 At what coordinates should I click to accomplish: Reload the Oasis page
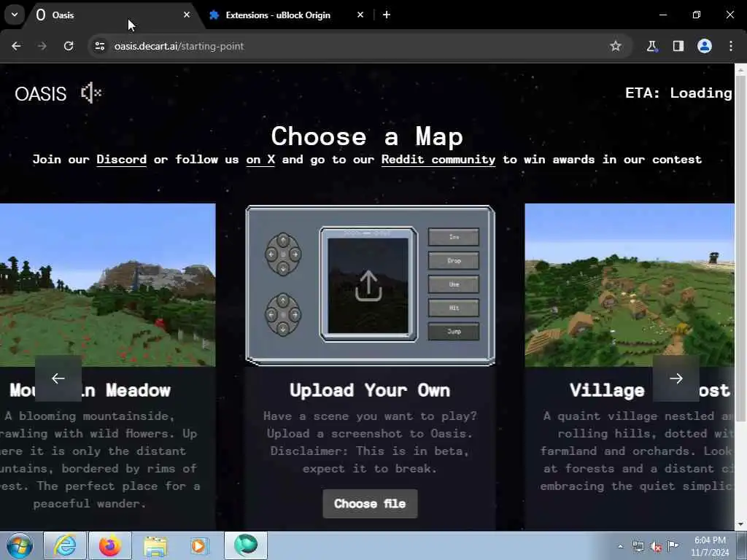(69, 46)
